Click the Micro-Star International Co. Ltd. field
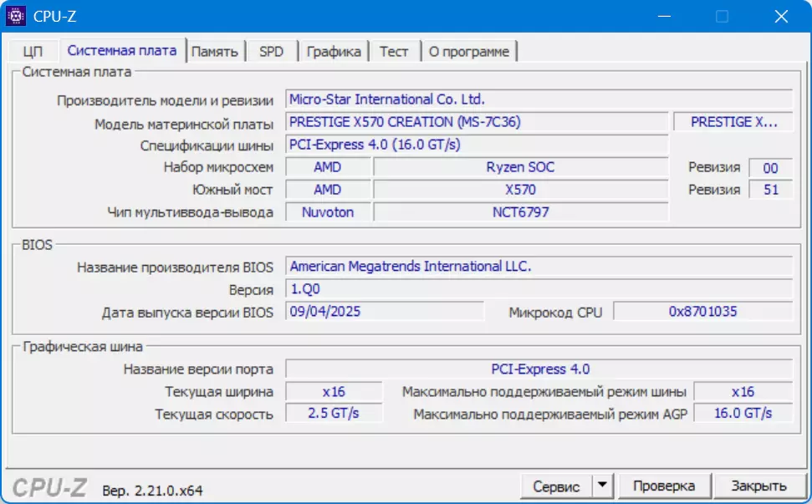The height and width of the screenshot is (504, 812). 539,99
